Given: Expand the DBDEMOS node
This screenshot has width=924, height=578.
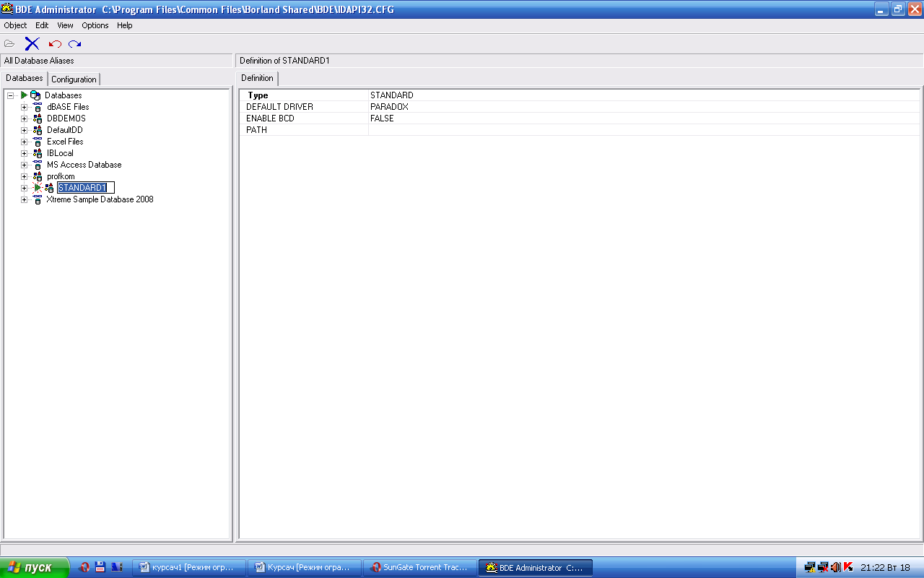Looking at the screenshot, I should click(x=24, y=118).
